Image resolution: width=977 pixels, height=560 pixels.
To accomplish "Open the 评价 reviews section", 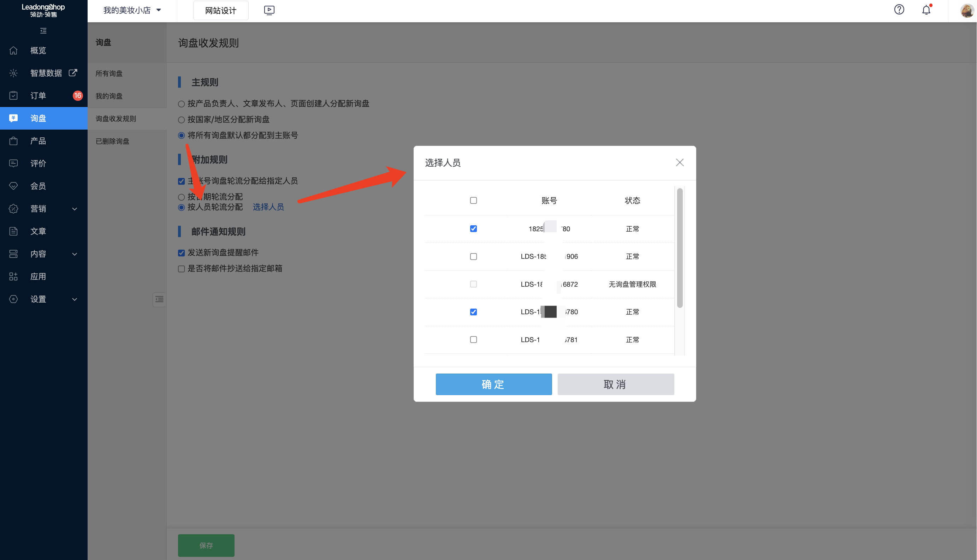I will coord(38,163).
